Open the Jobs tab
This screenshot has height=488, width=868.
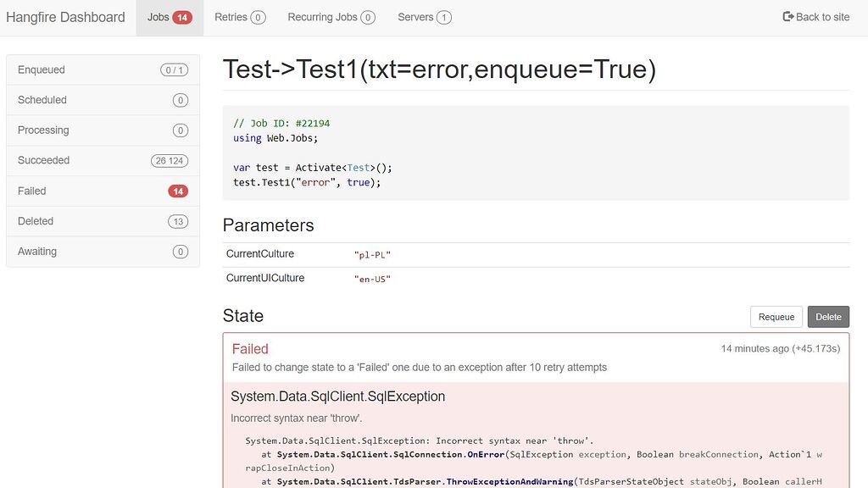(170, 18)
